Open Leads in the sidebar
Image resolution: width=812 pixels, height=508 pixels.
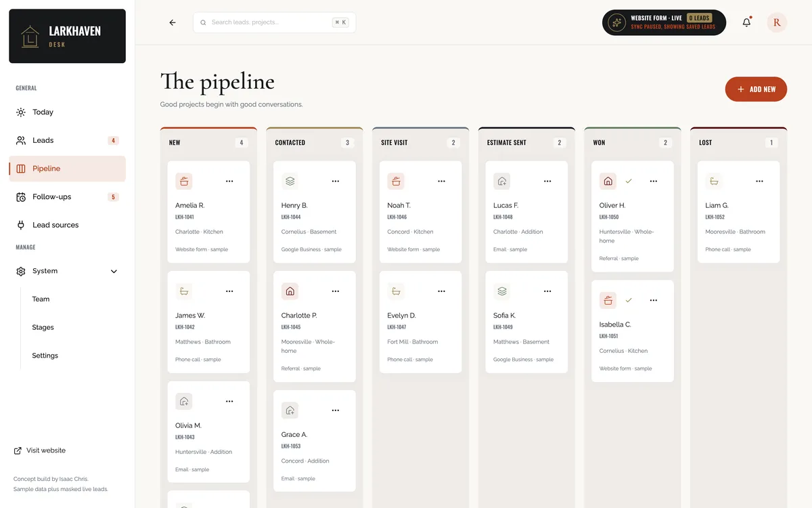point(67,140)
